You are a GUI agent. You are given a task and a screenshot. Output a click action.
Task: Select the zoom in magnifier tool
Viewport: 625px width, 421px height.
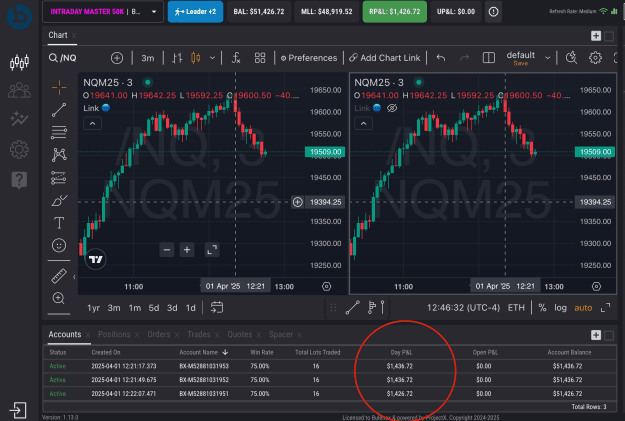pyautogui.click(x=59, y=298)
